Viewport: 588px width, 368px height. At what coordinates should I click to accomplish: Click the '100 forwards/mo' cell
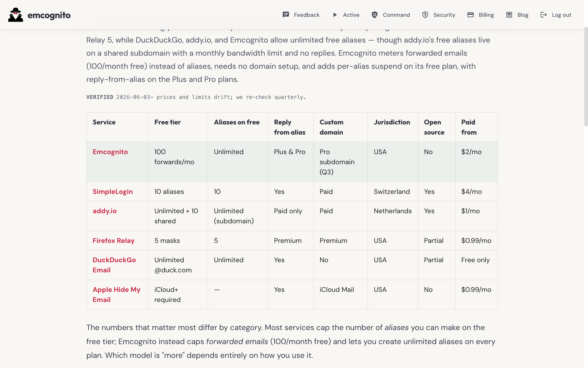[x=178, y=162]
